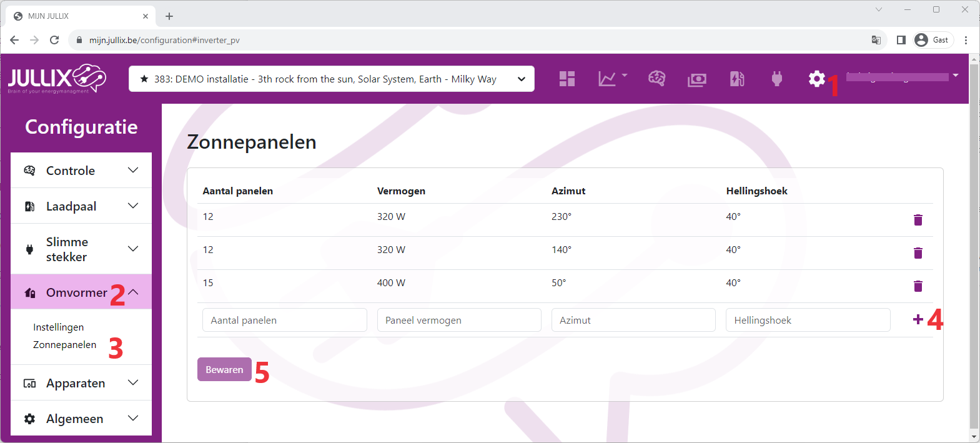This screenshot has height=443, width=980.
Task: Open the chart statistics icon
Action: [607, 79]
